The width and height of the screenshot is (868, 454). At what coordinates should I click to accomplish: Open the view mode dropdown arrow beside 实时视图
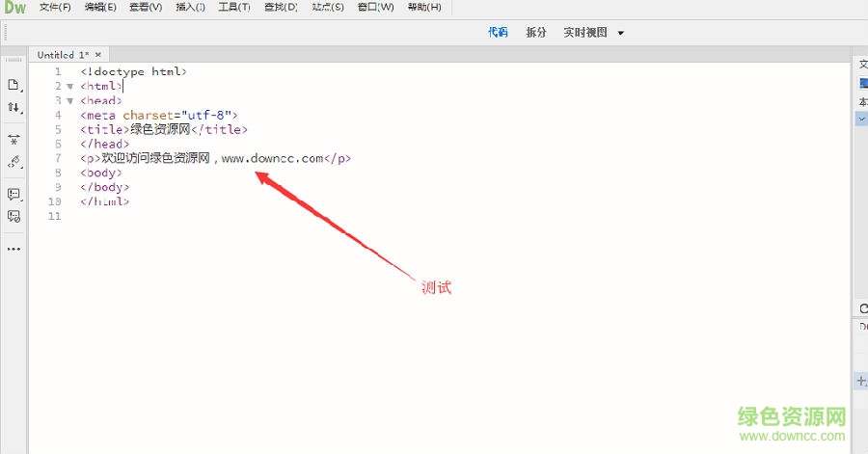(621, 33)
